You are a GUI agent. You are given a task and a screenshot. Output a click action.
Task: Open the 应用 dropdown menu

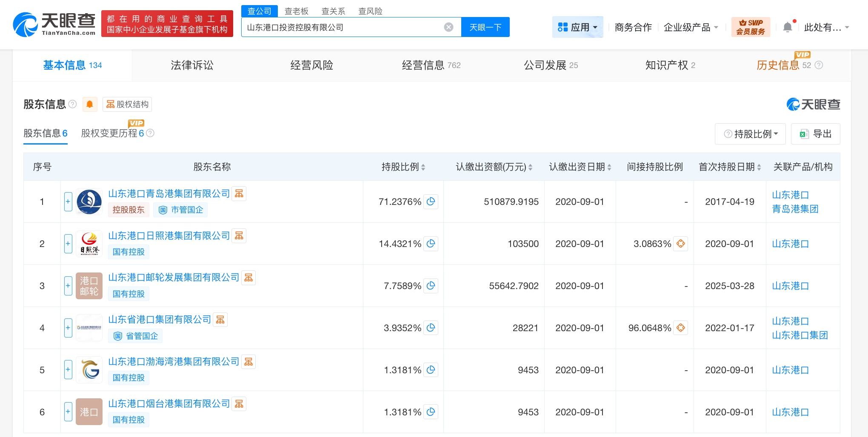pyautogui.click(x=577, y=27)
